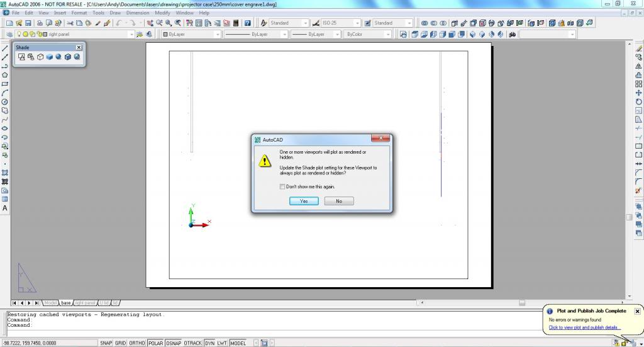Toggle OSNAP in the status bar
644x347 pixels.
click(x=174, y=343)
